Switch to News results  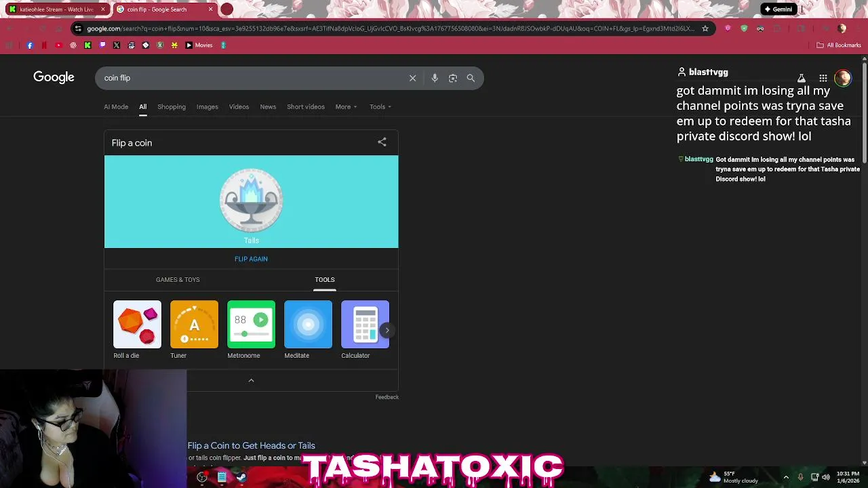click(x=268, y=107)
